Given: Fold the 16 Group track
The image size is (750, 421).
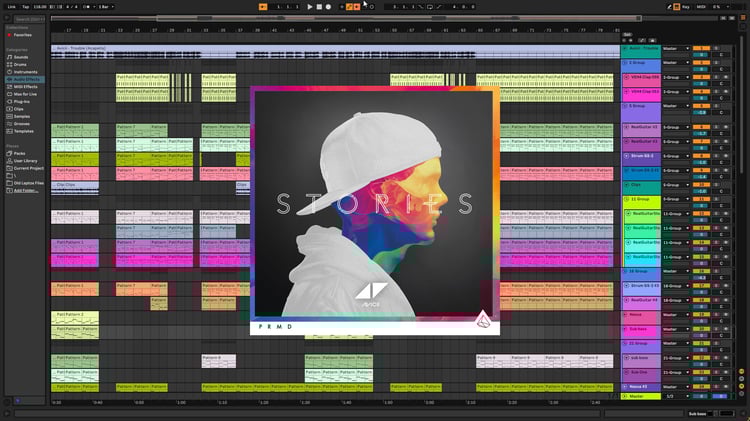Looking at the screenshot, I should (625, 271).
